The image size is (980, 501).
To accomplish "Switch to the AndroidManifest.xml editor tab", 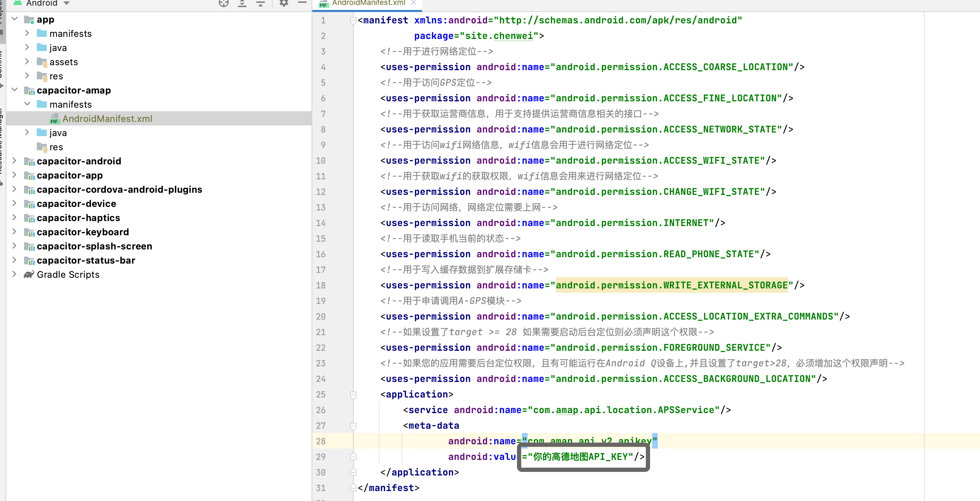I will pyautogui.click(x=368, y=4).
